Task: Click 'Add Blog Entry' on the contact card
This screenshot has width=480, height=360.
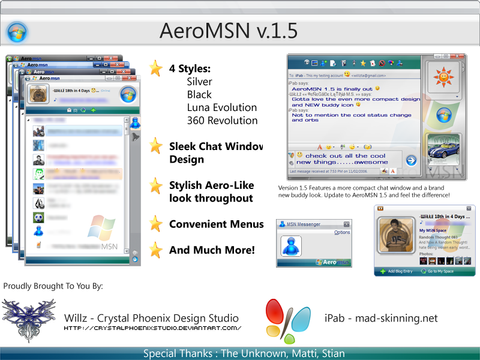Action: coord(397,271)
